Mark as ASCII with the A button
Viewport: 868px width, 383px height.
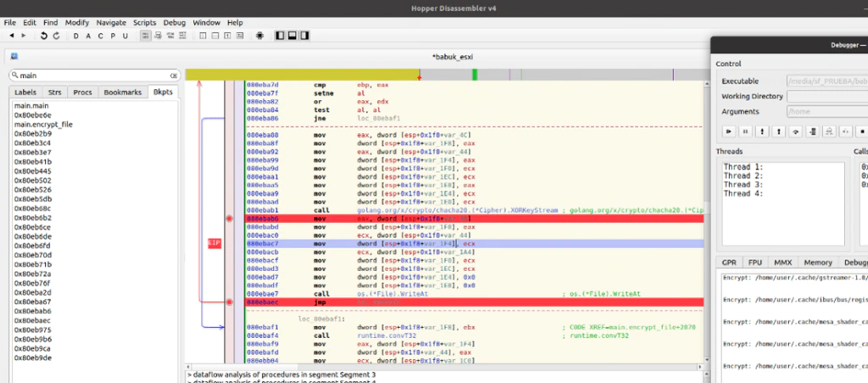[x=88, y=36]
